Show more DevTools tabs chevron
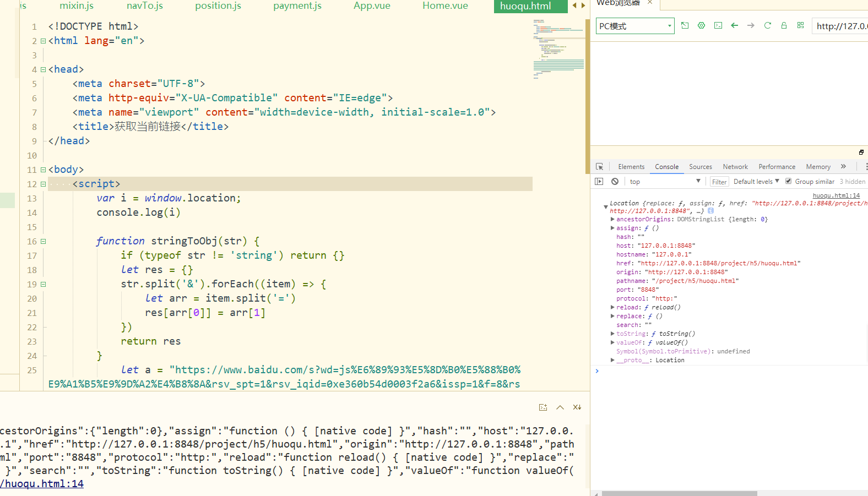The height and width of the screenshot is (496, 868). (843, 166)
